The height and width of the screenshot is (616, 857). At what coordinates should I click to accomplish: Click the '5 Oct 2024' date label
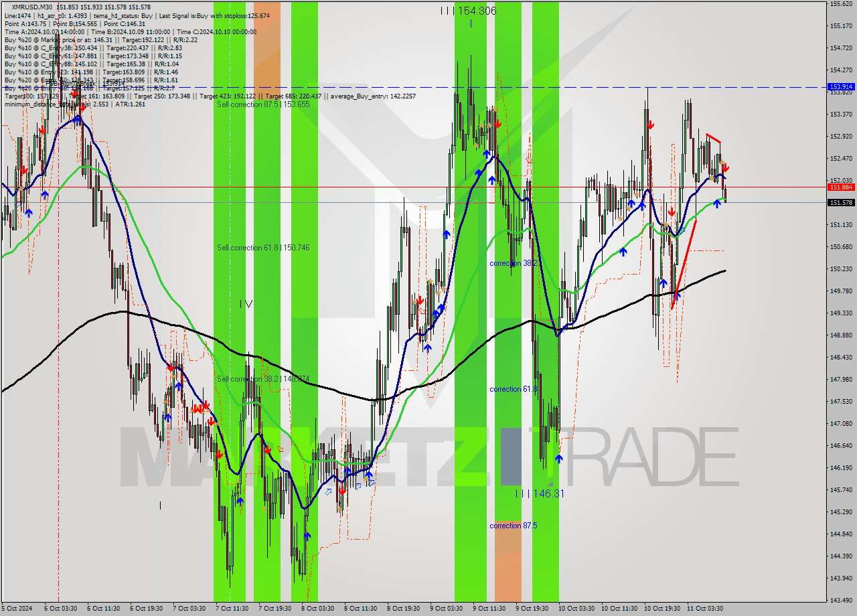click(17, 609)
